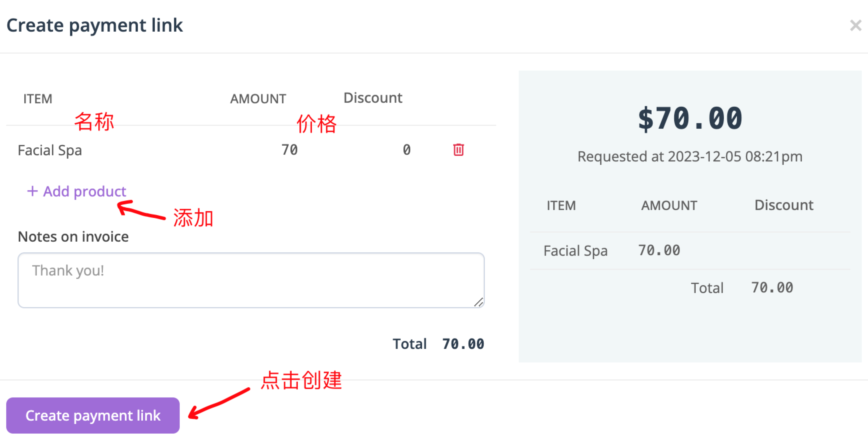The width and height of the screenshot is (868, 446).
Task: Edit the discount field showing 0
Action: pos(406,150)
